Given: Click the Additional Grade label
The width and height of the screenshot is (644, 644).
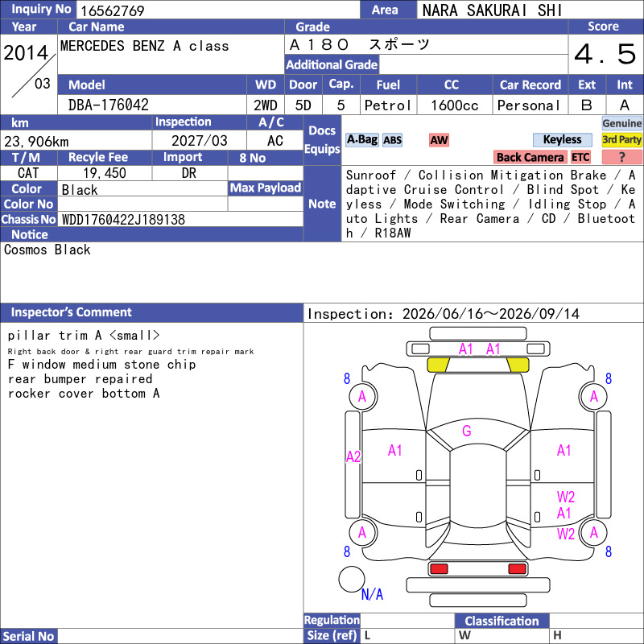Looking at the screenshot, I should coord(332,64).
